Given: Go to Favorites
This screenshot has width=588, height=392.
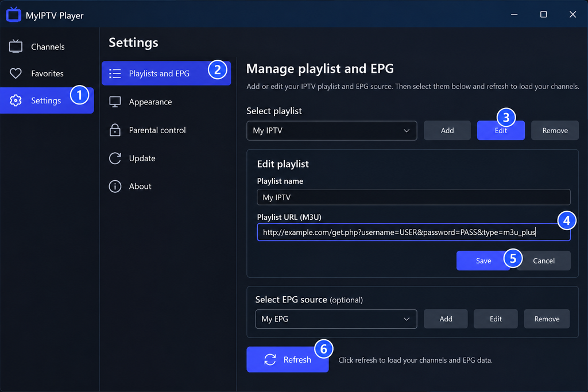Looking at the screenshot, I should [x=47, y=73].
